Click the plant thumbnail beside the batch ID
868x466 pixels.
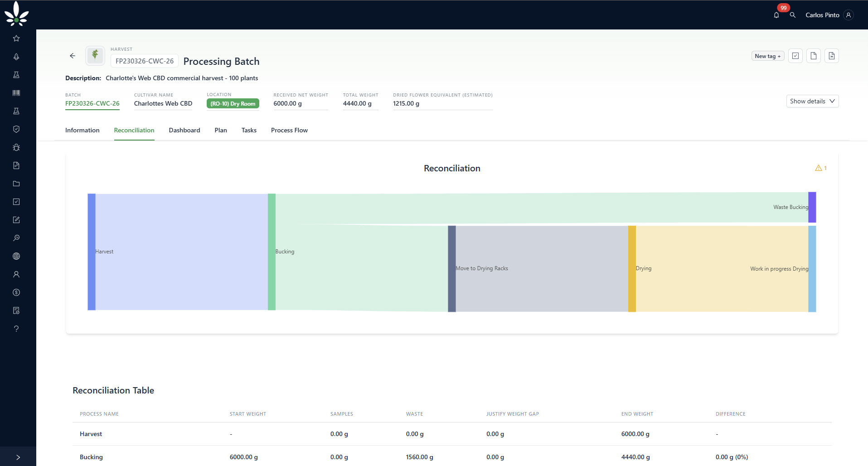(x=95, y=56)
